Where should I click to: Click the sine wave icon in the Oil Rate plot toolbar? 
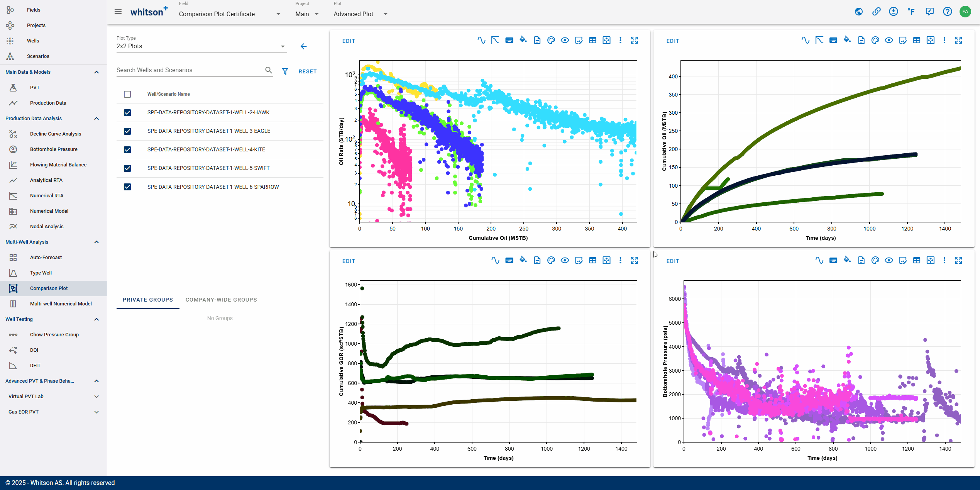click(481, 40)
